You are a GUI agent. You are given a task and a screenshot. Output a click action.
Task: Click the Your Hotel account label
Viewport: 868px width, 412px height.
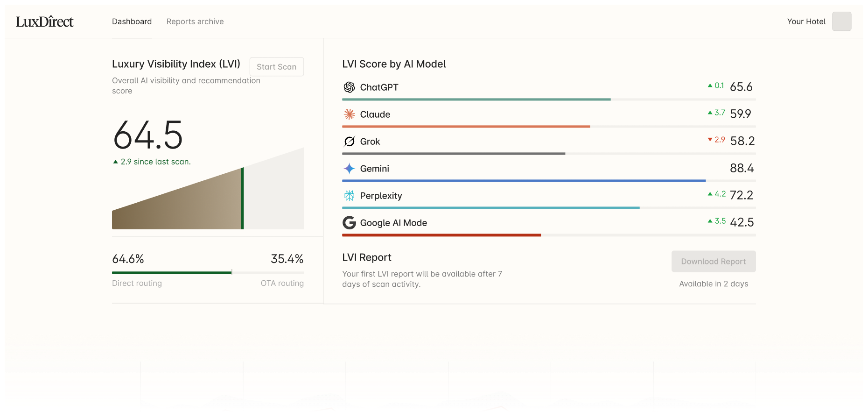[x=806, y=21]
